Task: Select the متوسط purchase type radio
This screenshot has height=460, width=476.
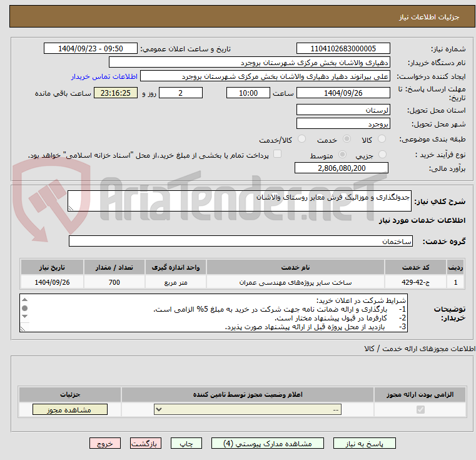Action: tap(342, 155)
